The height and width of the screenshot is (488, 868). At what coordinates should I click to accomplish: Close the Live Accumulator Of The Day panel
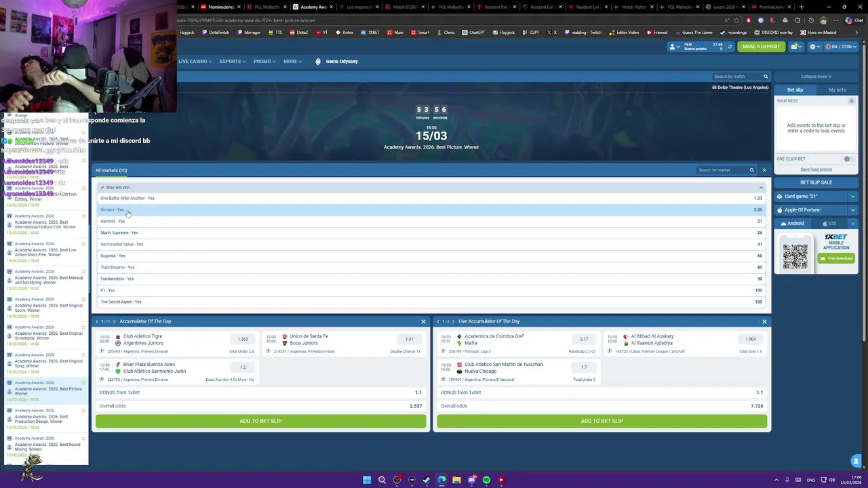tap(764, 321)
